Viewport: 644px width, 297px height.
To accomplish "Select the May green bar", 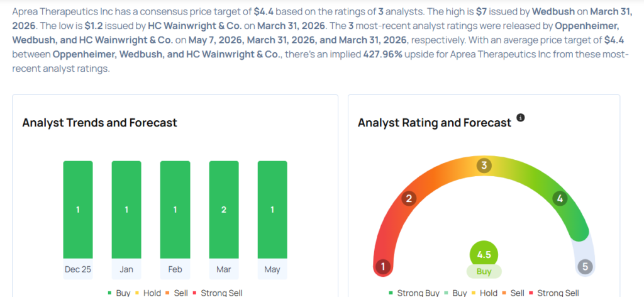I will pyautogui.click(x=272, y=210).
